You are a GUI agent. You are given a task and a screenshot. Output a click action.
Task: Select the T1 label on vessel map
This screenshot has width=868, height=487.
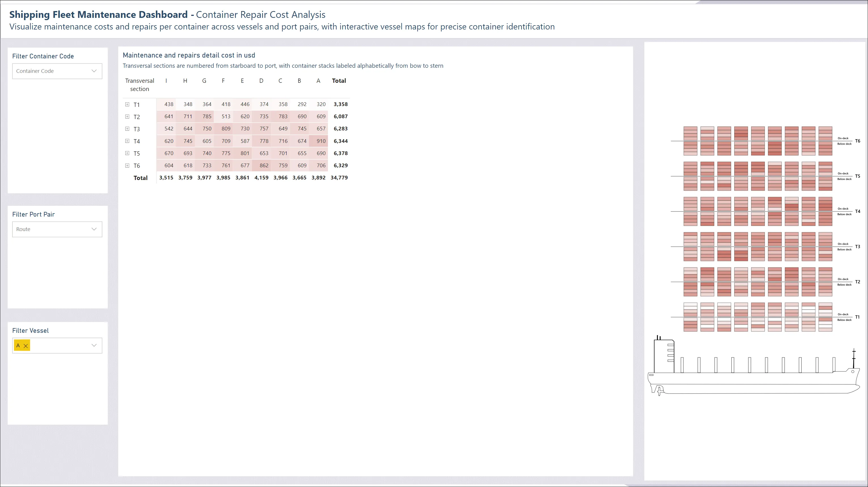tap(858, 317)
